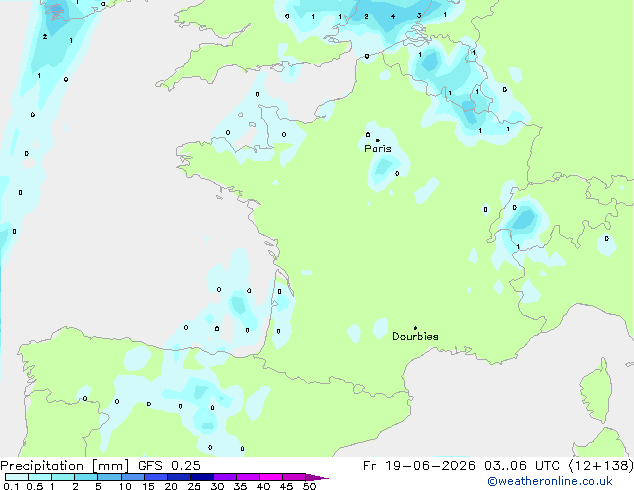Click the legend scale value 35
The width and height of the screenshot is (634, 490).
pyautogui.click(x=240, y=486)
